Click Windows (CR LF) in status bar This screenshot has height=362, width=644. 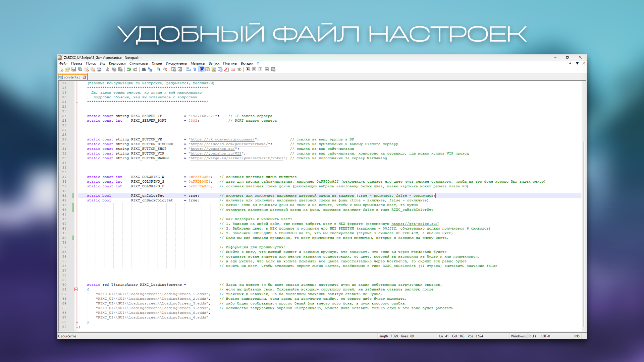point(523,336)
